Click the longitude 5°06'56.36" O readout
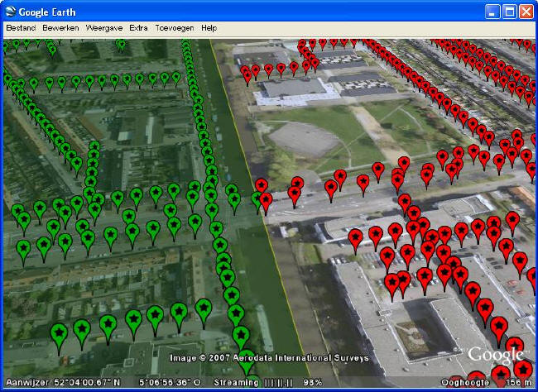Screen dimensions: 538x392 coord(171,382)
